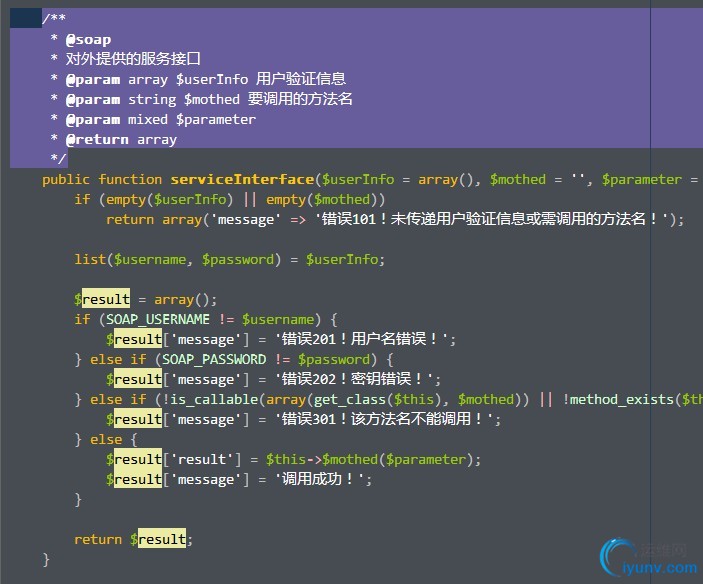Click the error string '错误101！未传递用户验证信息或需调用的方法名！'
703x584 pixels.
pos(491,219)
